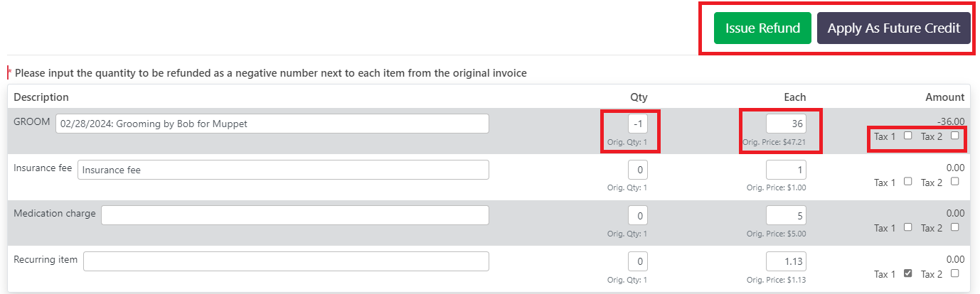
Task: Check Tax 2 on Recurring item row
Action: 954,273
